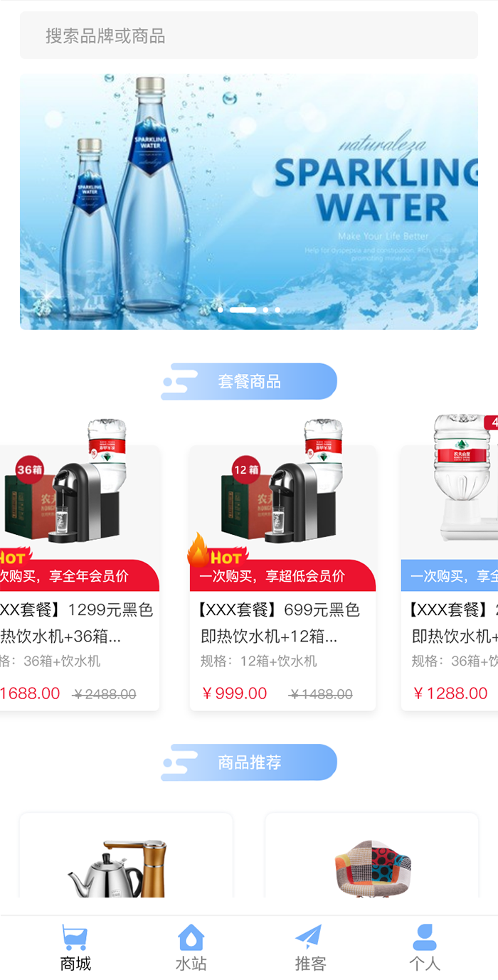Tap the 水站 house icon
Screen dimensions: 498x980
point(191,937)
